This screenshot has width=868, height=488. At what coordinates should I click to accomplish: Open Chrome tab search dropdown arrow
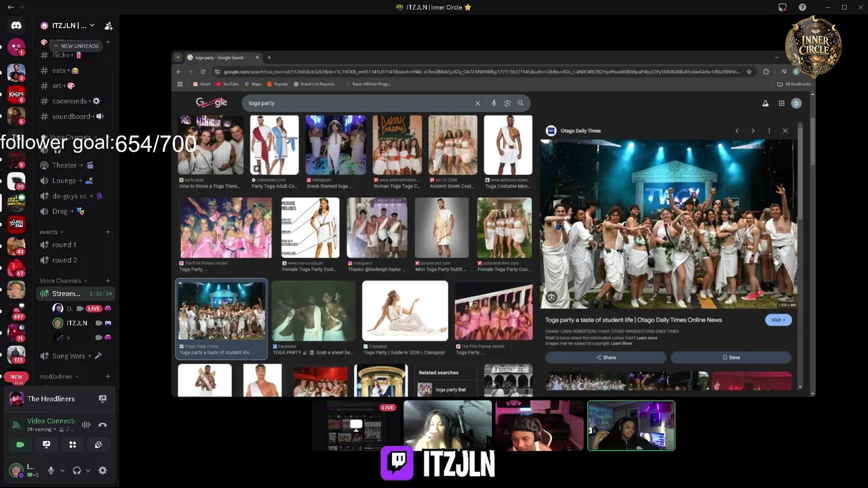point(178,58)
